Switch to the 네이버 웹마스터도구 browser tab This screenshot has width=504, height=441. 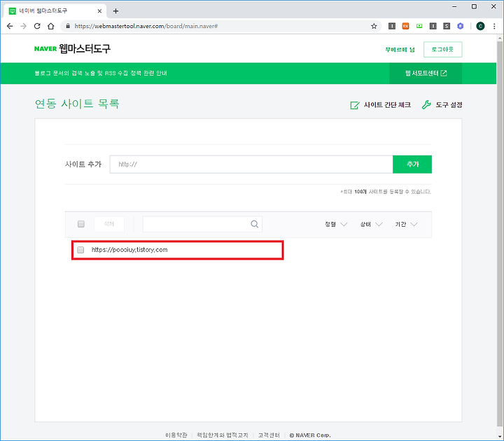click(x=53, y=11)
